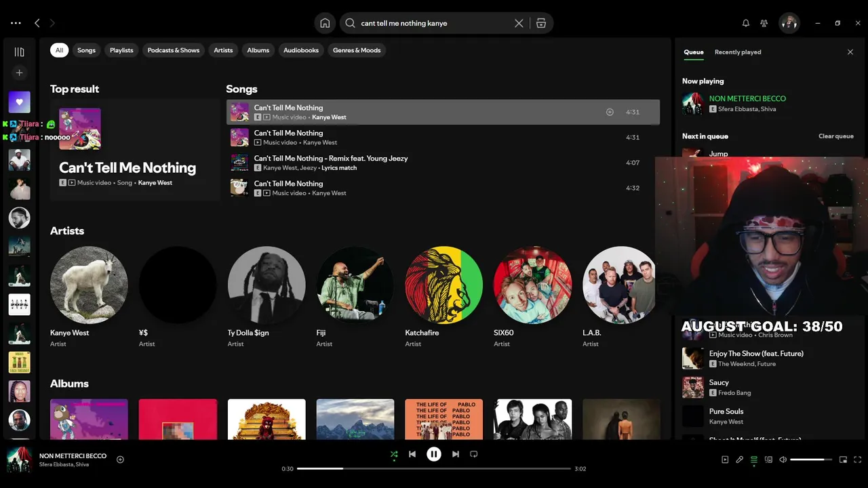
Task: Skip to next track
Action: 456,454
